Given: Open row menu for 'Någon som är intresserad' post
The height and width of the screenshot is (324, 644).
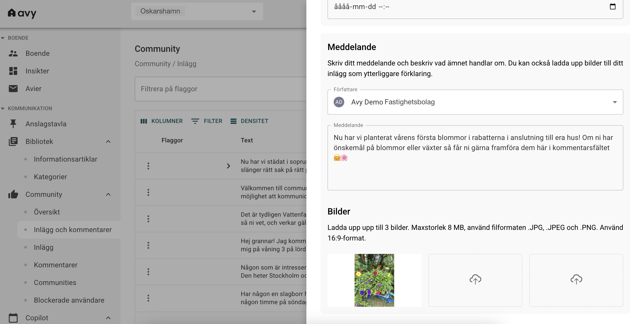Looking at the screenshot, I should 148,272.
